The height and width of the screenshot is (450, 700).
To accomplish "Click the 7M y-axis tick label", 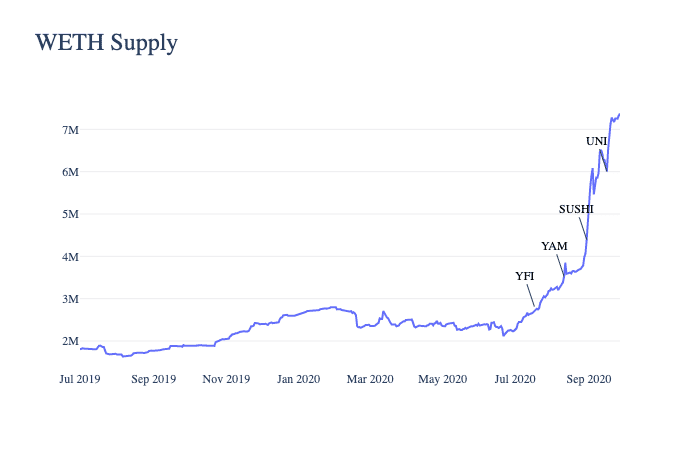I will pyautogui.click(x=71, y=130).
